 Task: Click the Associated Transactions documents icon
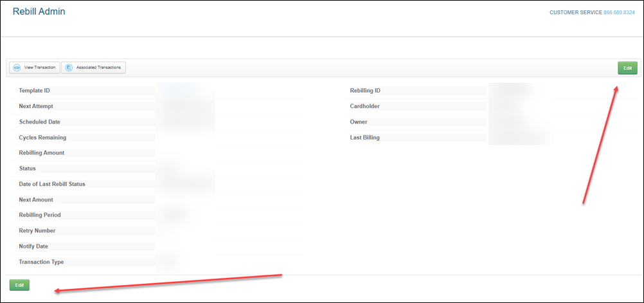coord(69,68)
